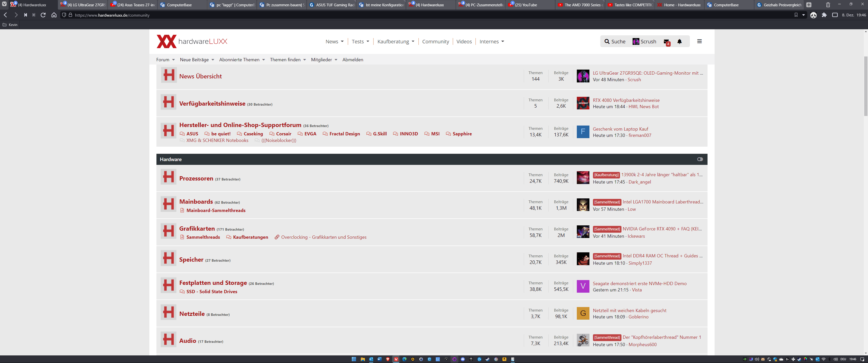This screenshot has width=868, height=363.
Task: Open the browser extensions puzzle icon
Action: tap(824, 15)
